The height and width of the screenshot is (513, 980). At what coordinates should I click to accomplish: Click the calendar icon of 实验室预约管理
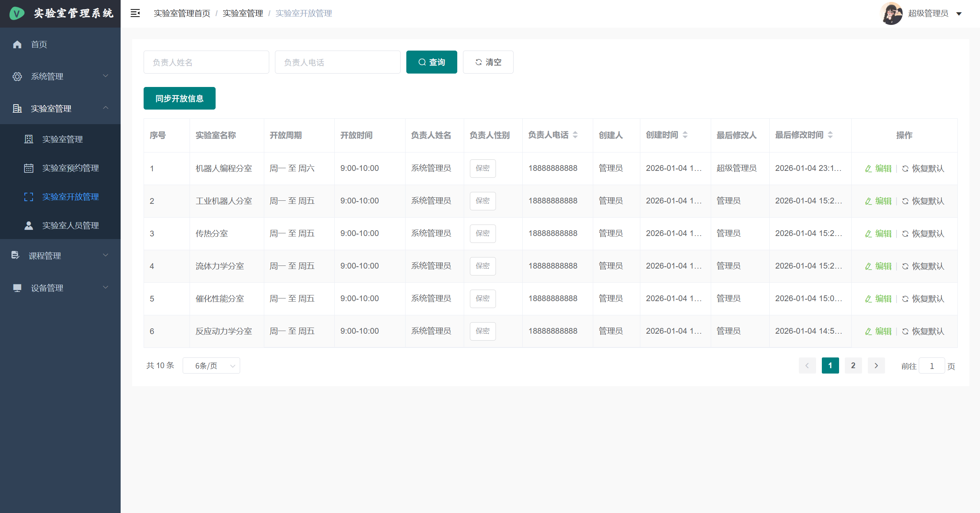tap(29, 168)
